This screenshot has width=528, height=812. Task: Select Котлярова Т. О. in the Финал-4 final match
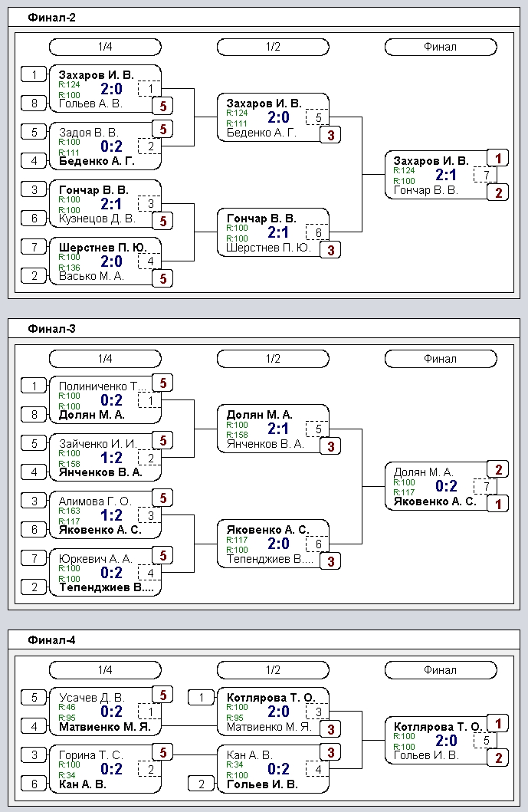point(438,727)
